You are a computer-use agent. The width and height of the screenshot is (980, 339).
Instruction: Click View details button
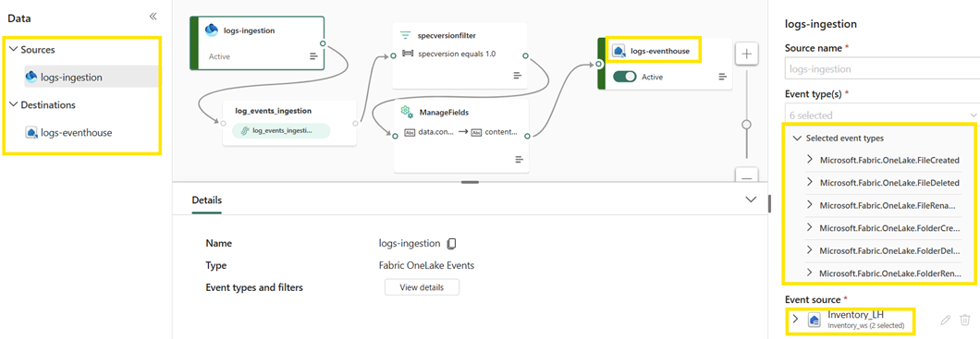(x=422, y=287)
